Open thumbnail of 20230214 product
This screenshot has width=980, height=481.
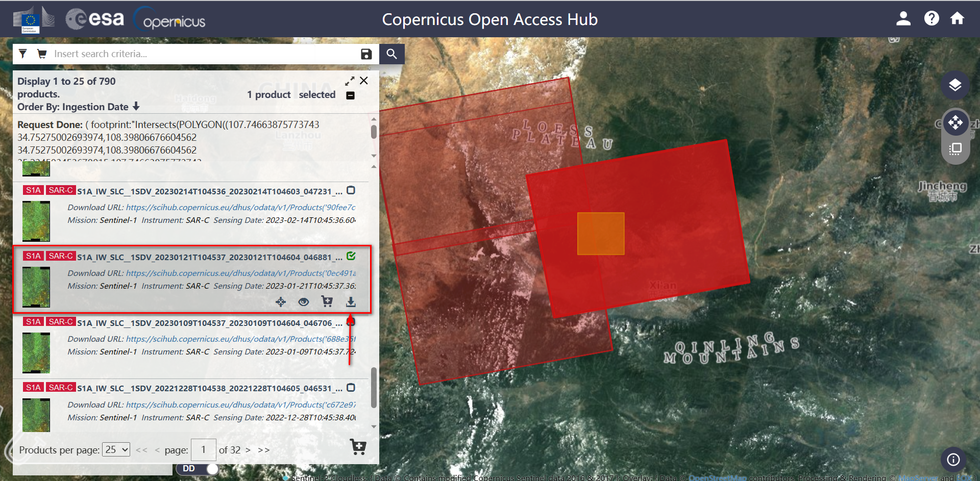36,221
